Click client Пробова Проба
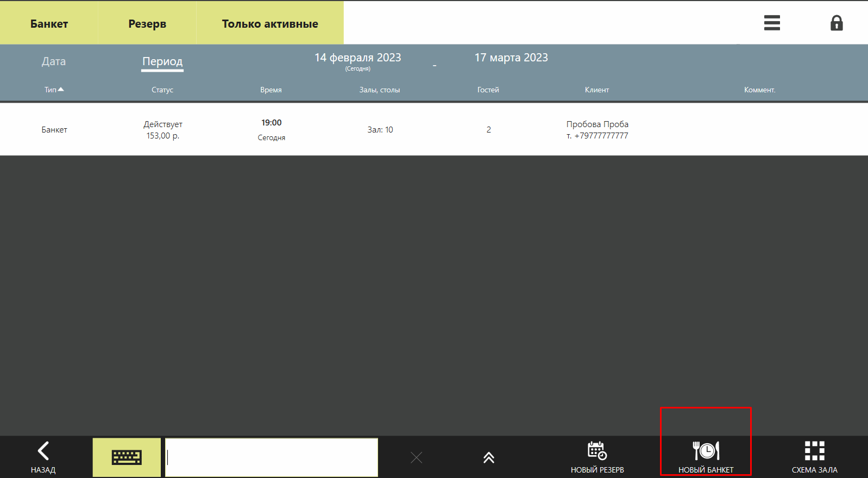The height and width of the screenshot is (478, 868). click(597, 124)
